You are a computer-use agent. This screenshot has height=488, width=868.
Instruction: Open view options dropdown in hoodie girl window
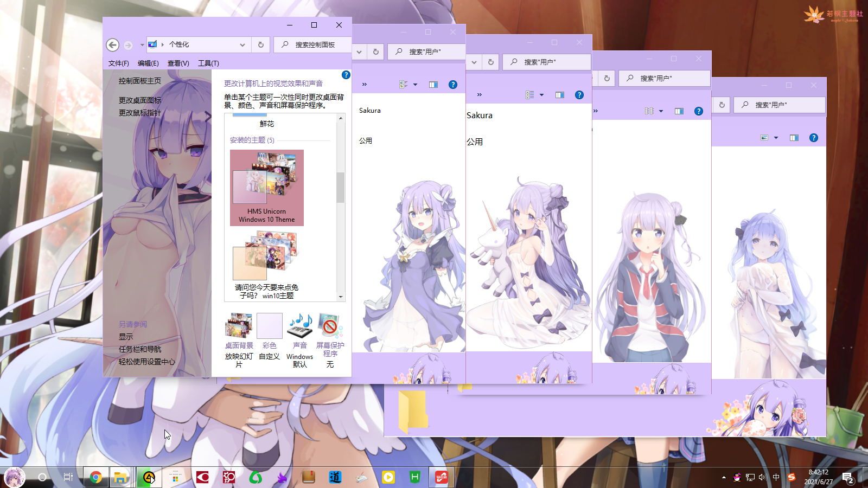661,111
